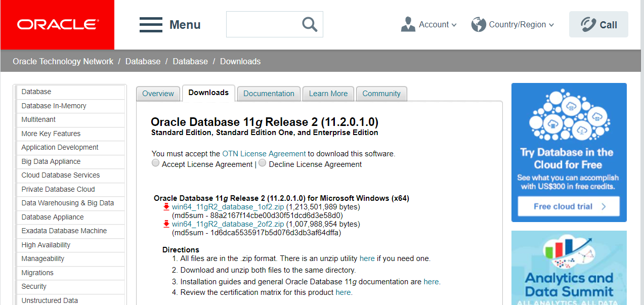
Task: Click the Account person icon
Action: (x=408, y=24)
